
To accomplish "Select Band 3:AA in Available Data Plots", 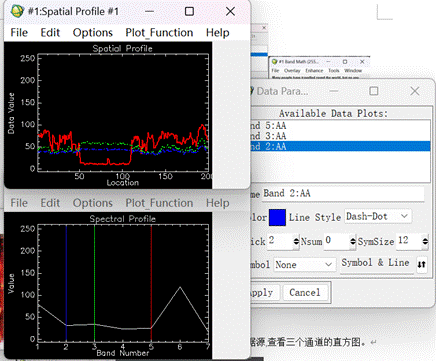I will (340, 136).
